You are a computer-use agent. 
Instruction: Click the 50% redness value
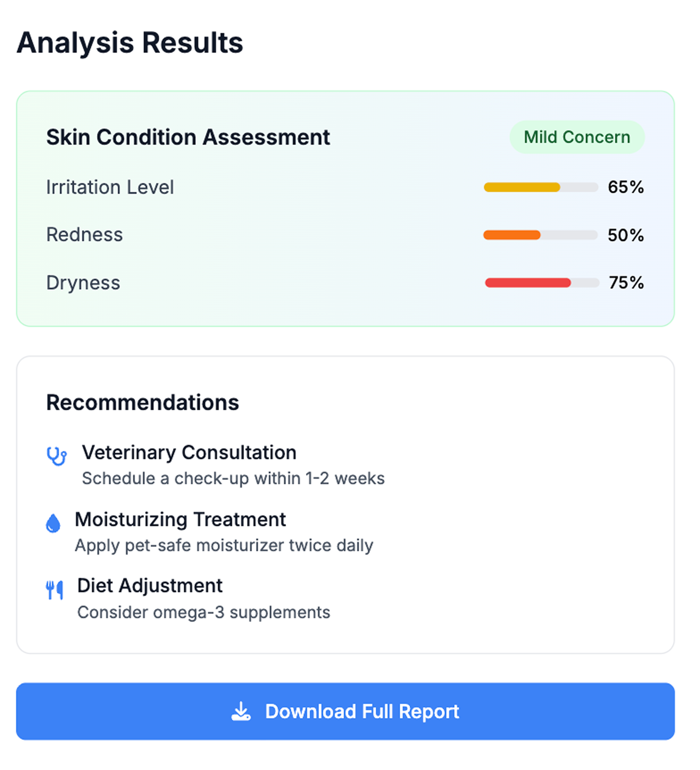pyautogui.click(x=625, y=235)
